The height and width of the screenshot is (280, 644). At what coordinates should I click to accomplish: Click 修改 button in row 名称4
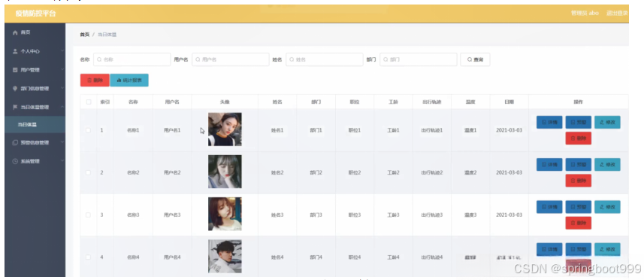click(607, 249)
